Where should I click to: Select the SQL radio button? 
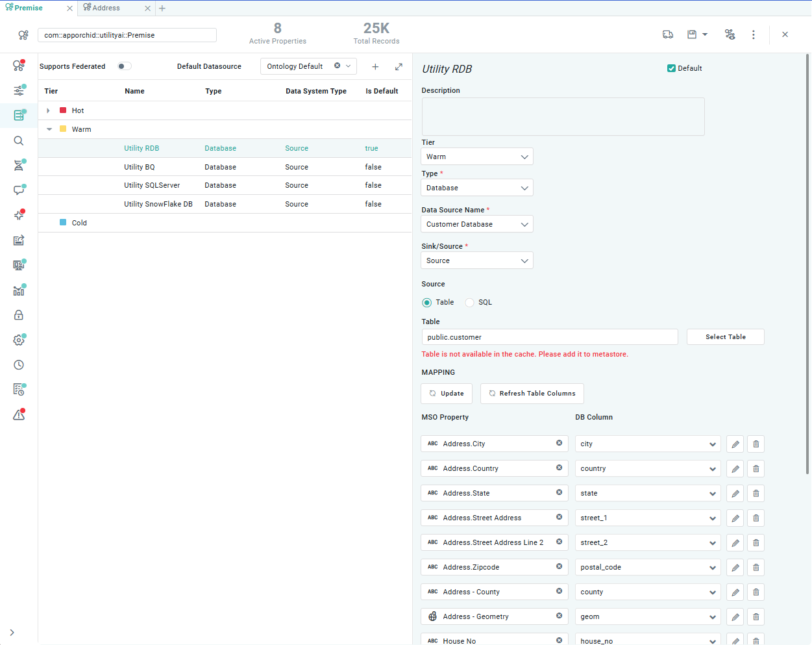470,303
